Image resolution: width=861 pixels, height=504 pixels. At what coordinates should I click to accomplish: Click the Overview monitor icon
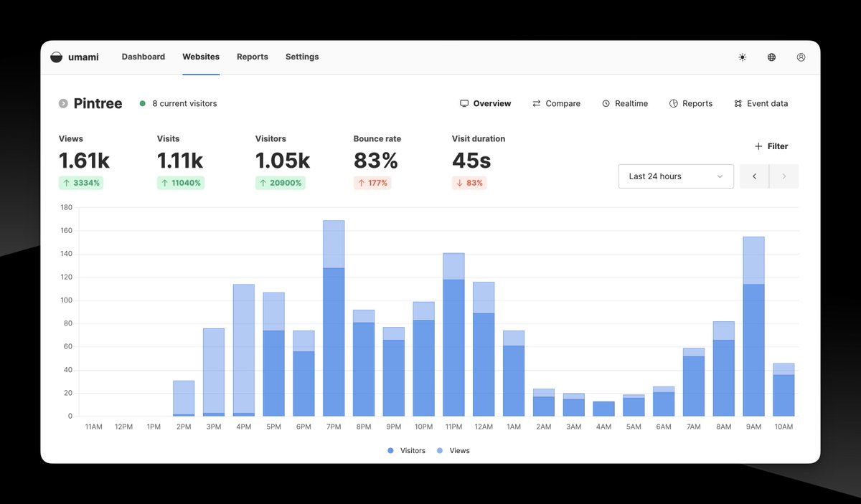pyautogui.click(x=464, y=104)
